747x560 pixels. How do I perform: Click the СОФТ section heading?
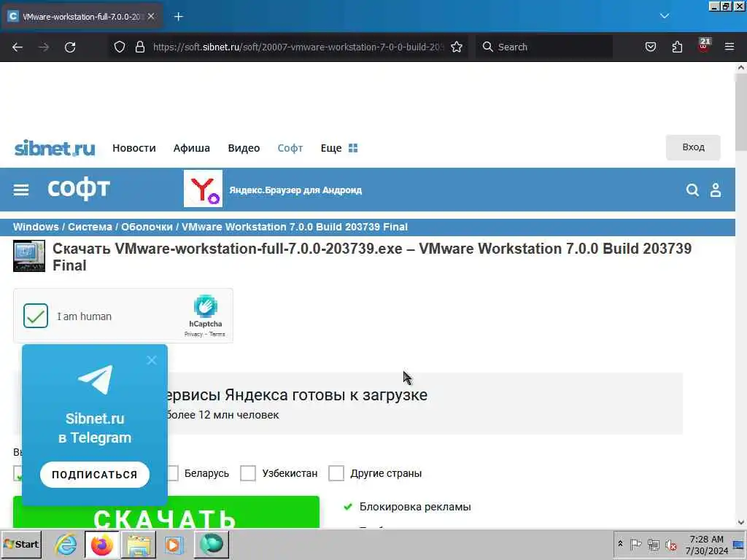point(79,189)
